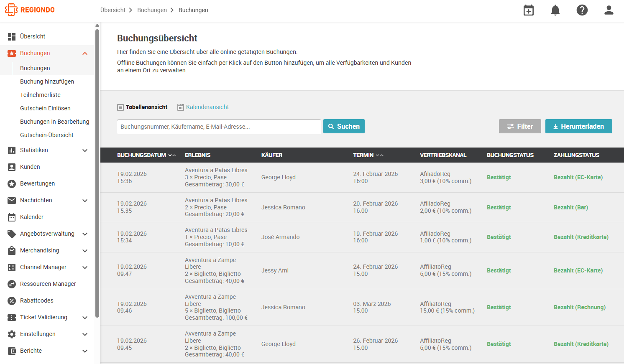Open the Filter button
The height and width of the screenshot is (364, 624).
tap(520, 126)
